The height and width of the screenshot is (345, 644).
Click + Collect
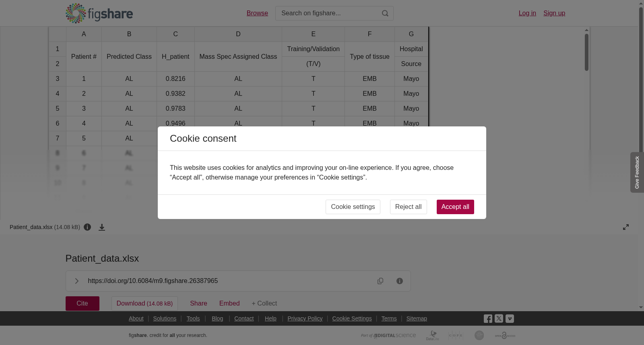tap(264, 304)
